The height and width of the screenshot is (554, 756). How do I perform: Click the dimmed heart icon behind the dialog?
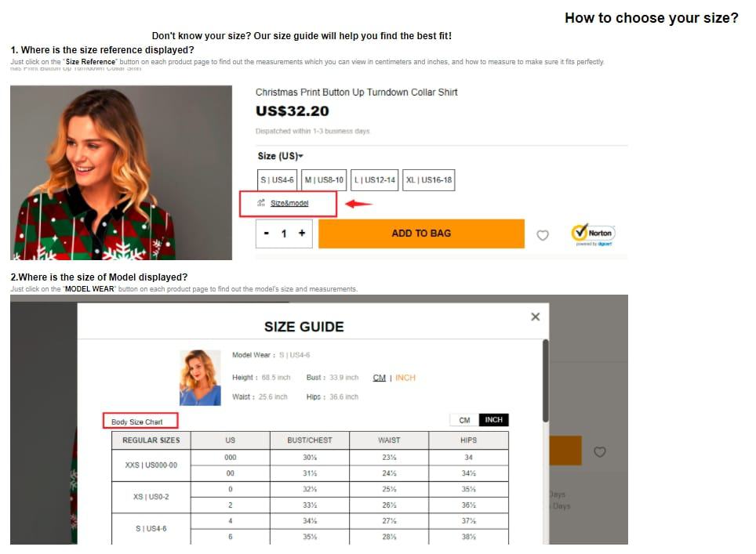[x=599, y=452]
